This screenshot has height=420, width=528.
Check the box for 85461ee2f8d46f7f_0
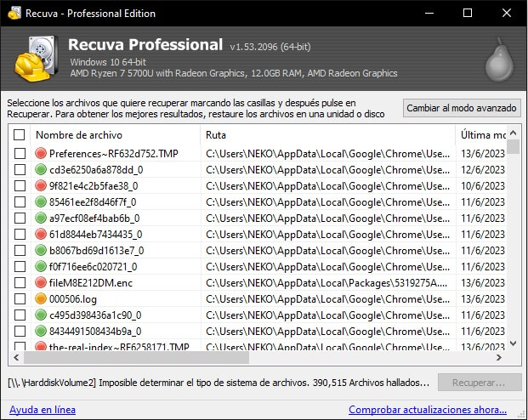tap(20, 202)
